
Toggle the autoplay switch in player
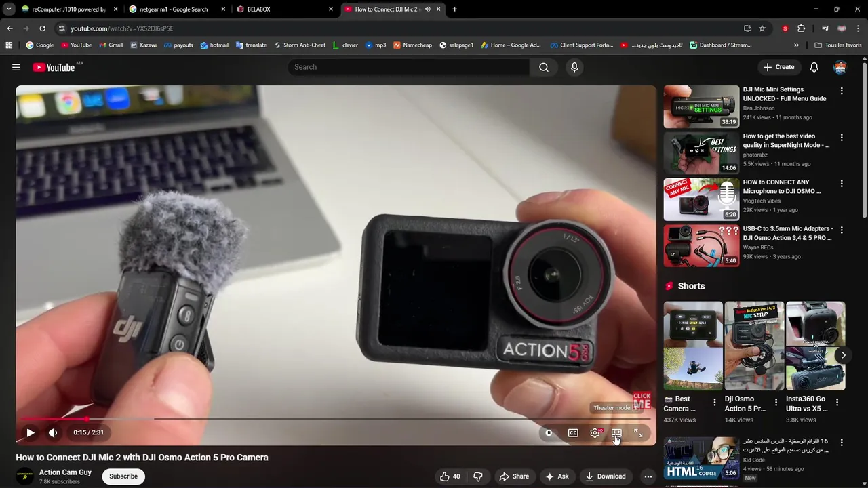click(549, 433)
